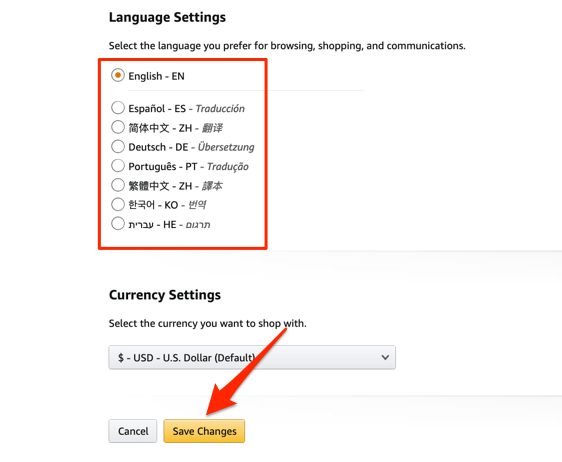Choose the Español - ES radio button
This screenshot has width=562, height=462.
[x=118, y=108]
